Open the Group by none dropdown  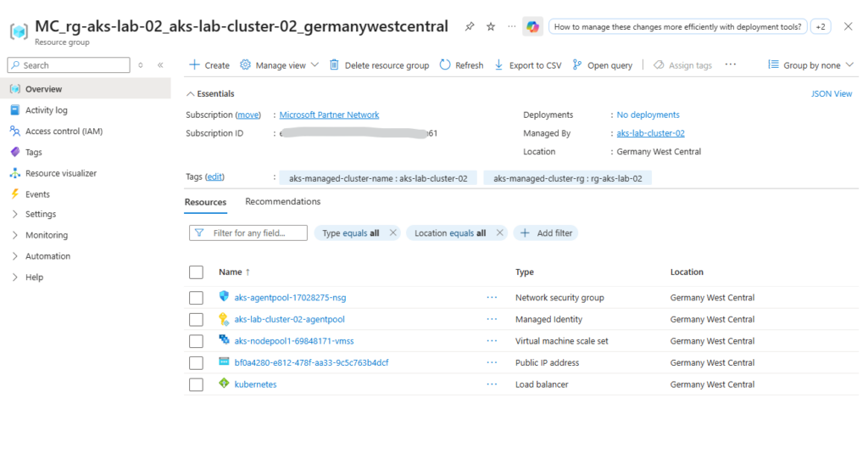[811, 65]
